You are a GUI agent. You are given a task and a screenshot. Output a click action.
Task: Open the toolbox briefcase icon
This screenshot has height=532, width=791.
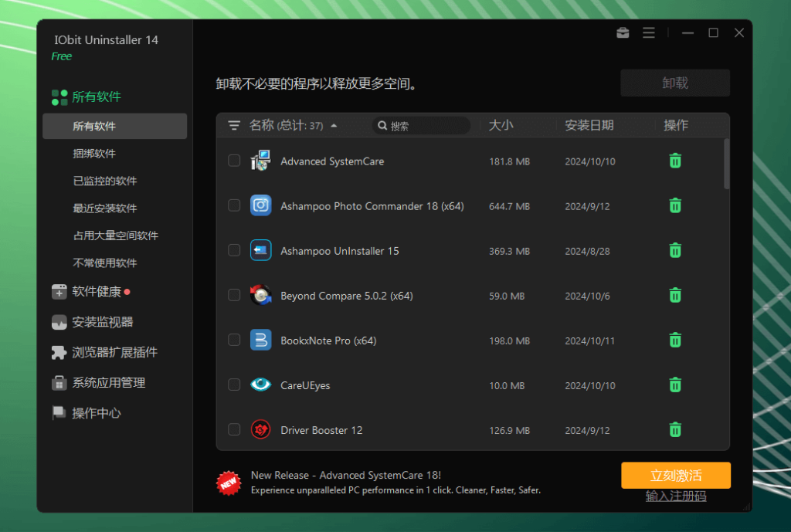click(x=623, y=32)
